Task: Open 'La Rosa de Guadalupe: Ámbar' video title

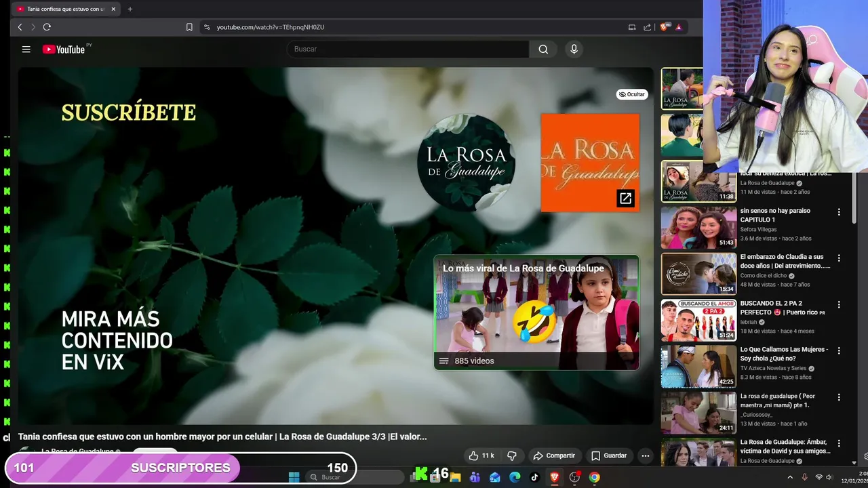Action: coord(785,446)
